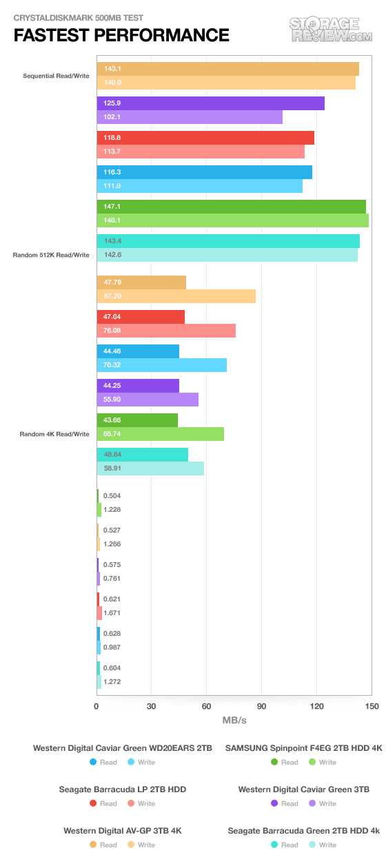386x868 pixels.
Task: Select the 148.1 green write bar
Action: pos(233,220)
